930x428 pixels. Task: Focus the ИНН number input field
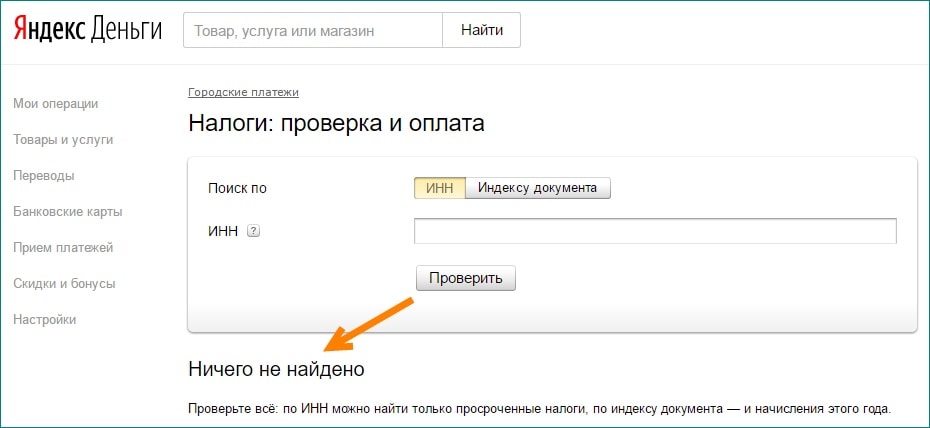click(655, 231)
